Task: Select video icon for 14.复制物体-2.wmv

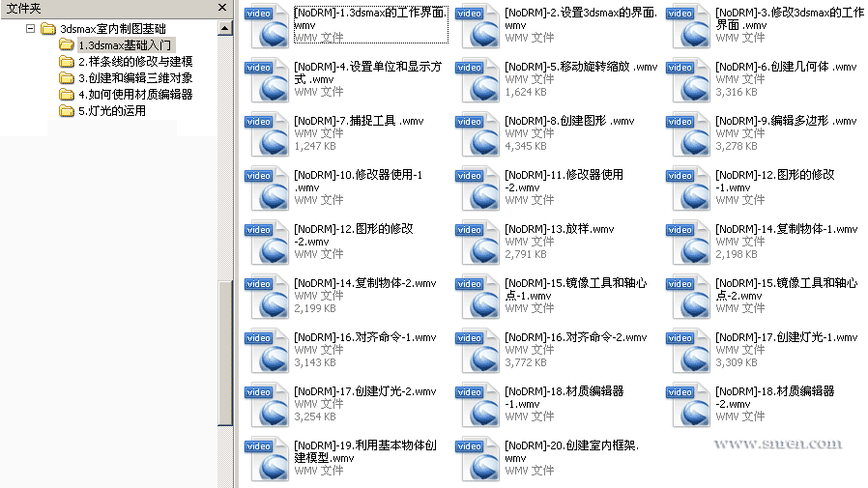Action: pyautogui.click(x=267, y=297)
